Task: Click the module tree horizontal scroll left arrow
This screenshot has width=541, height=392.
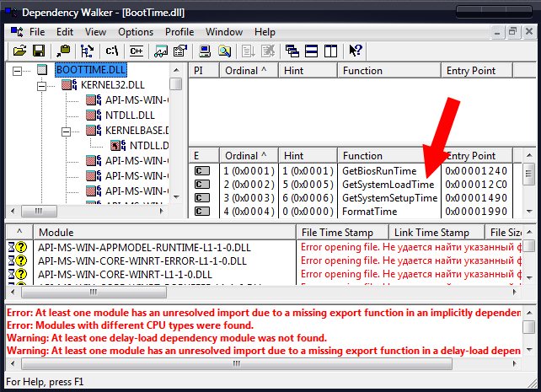Action: point(13,211)
